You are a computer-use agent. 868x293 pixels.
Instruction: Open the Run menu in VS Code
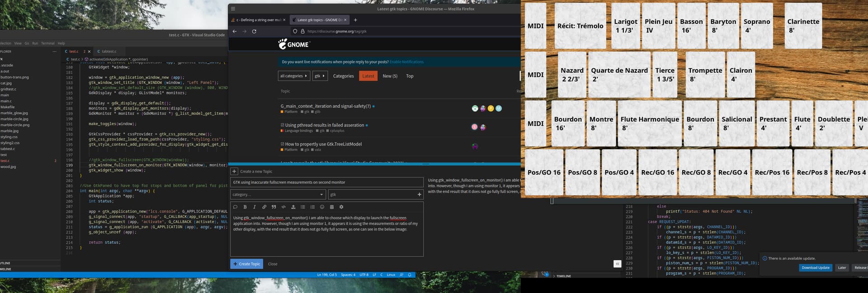(35, 43)
